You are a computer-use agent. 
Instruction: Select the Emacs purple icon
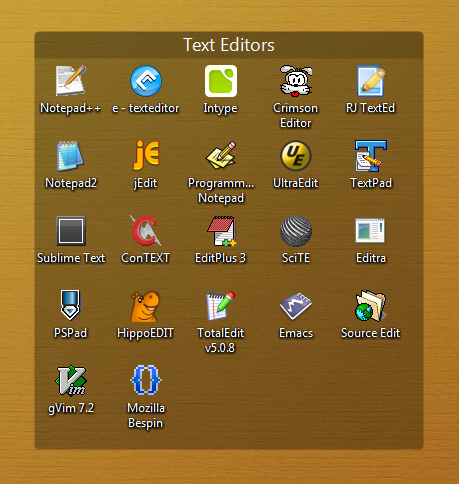point(296,306)
